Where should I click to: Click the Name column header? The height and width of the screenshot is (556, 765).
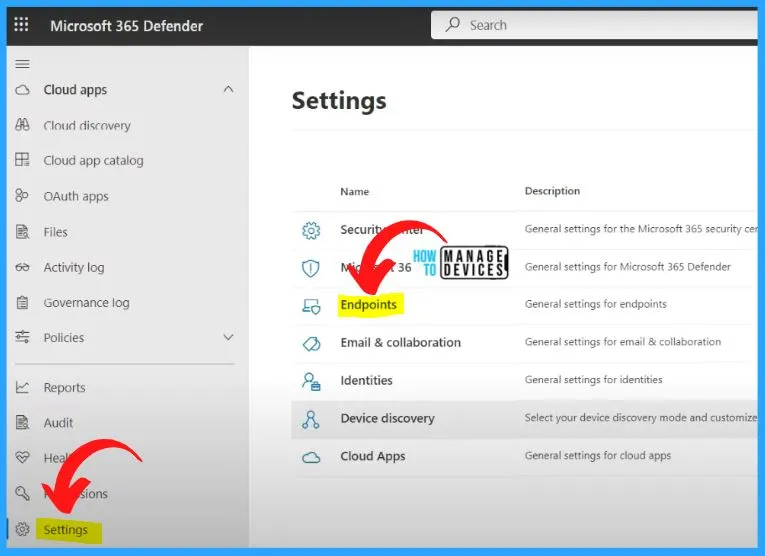[x=355, y=192]
